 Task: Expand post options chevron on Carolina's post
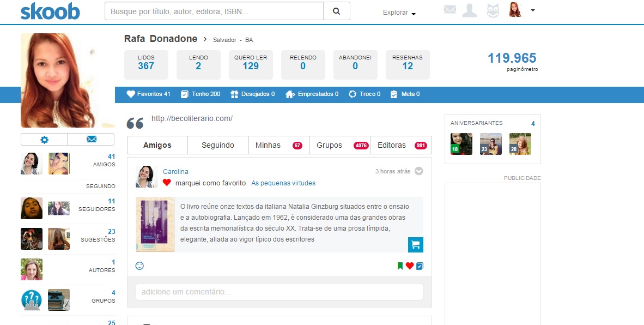pos(418,171)
